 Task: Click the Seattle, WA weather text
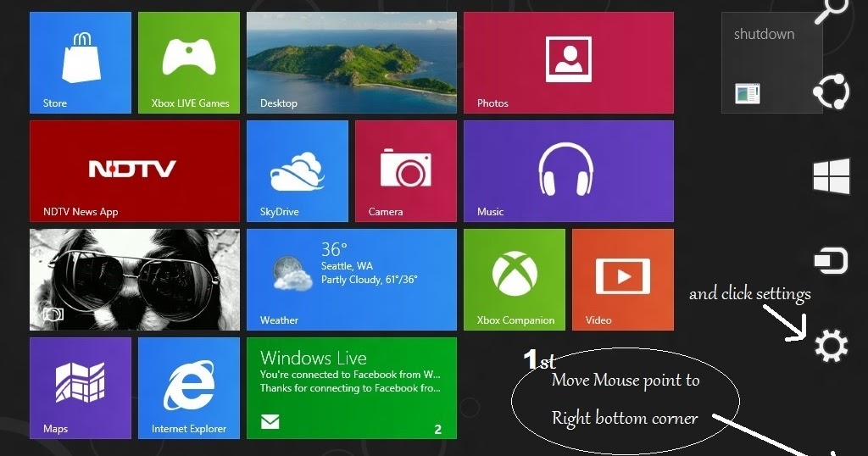(347, 265)
